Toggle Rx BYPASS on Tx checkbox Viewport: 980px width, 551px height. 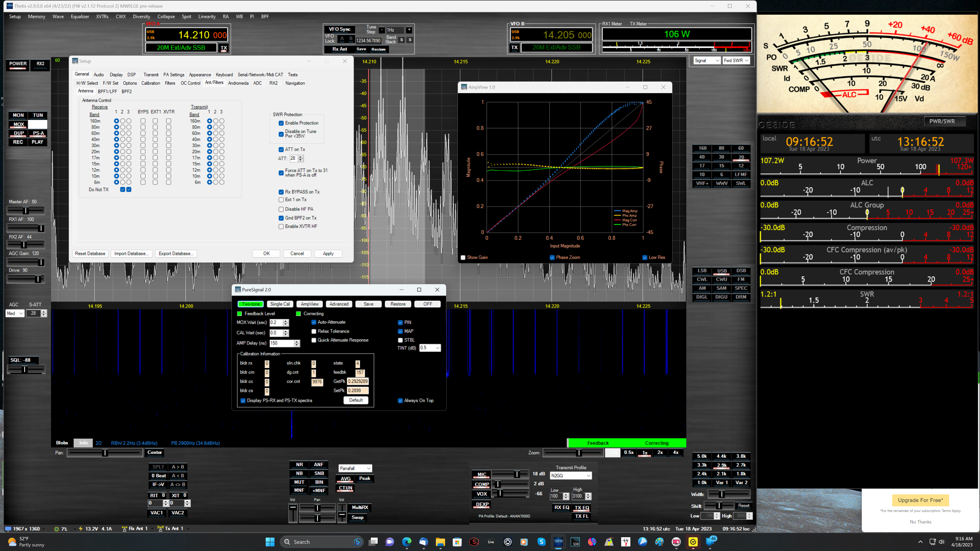(x=281, y=192)
